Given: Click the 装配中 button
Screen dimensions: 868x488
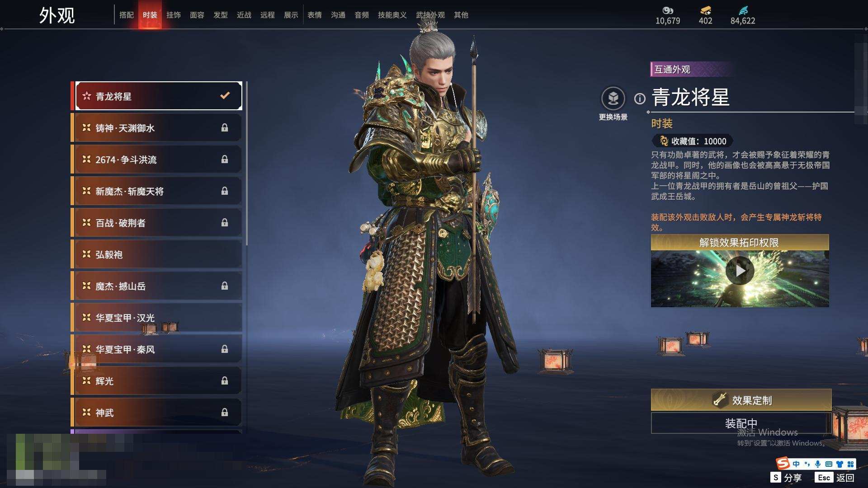Looking at the screenshot, I should [741, 423].
